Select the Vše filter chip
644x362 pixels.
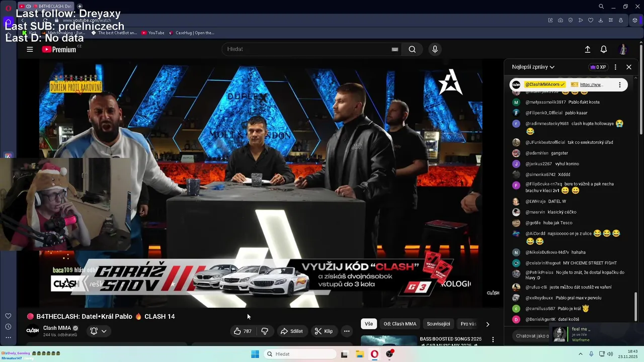click(x=369, y=324)
